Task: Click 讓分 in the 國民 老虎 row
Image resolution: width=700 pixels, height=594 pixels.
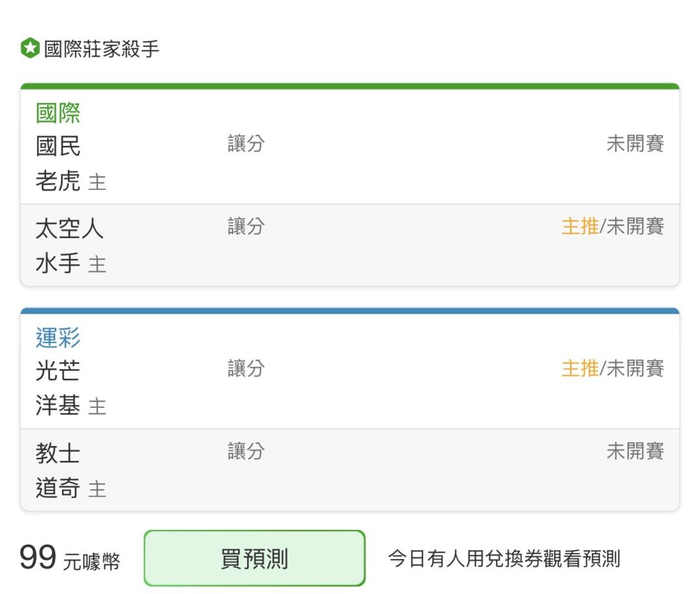Action: [x=246, y=144]
